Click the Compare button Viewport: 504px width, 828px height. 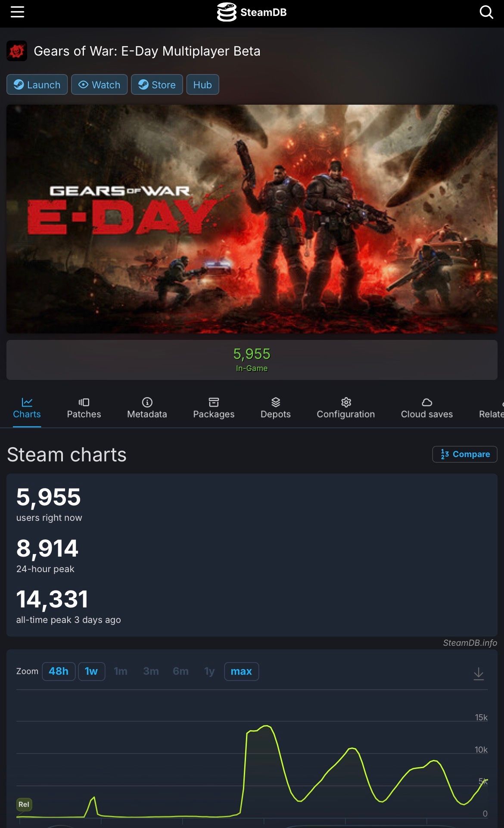pyautogui.click(x=465, y=454)
